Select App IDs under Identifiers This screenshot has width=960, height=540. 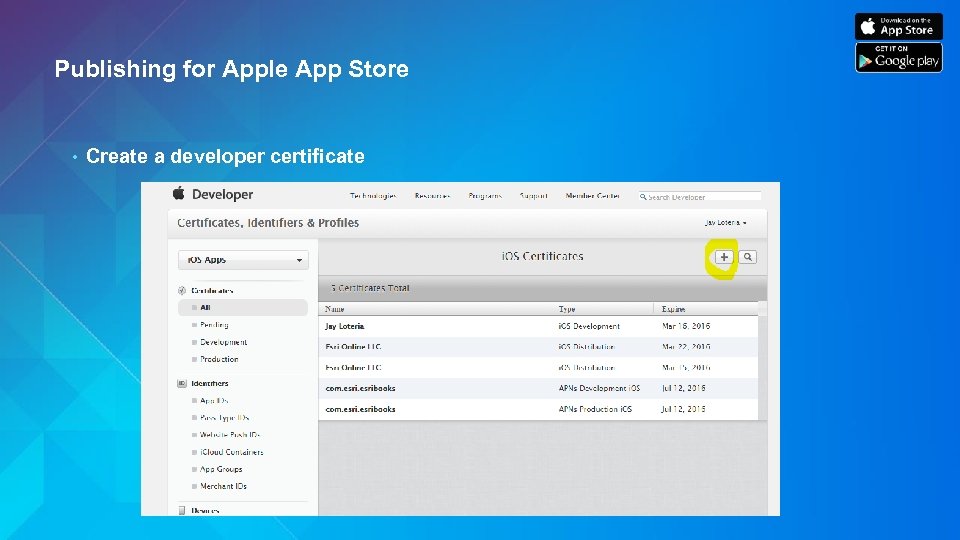coord(214,400)
